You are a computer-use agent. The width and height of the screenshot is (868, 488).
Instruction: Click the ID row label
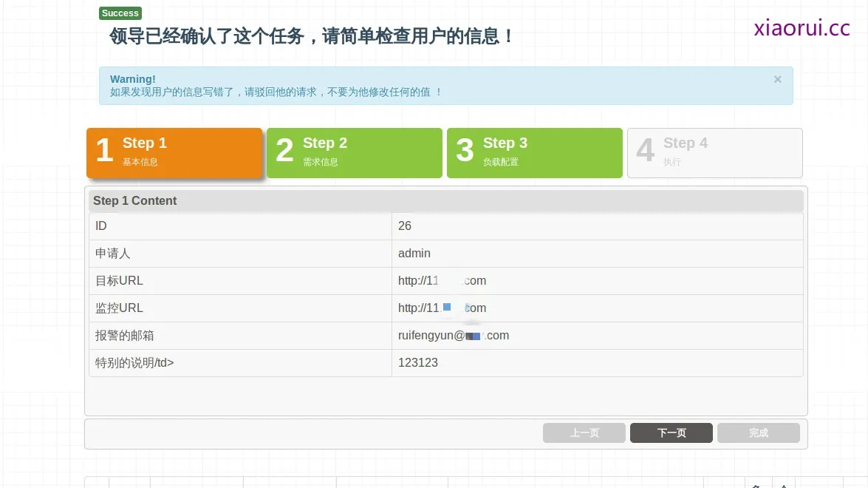tap(100, 226)
